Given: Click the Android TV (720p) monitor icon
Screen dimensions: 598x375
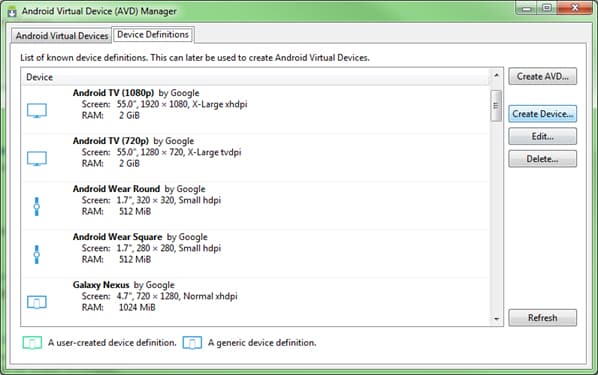Looking at the screenshot, I should click(x=37, y=159).
